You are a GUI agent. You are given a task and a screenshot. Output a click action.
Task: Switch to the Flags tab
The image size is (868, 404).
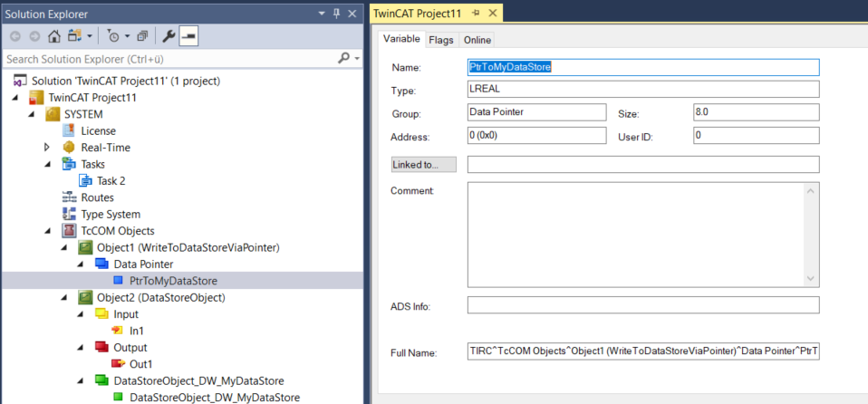tap(441, 40)
